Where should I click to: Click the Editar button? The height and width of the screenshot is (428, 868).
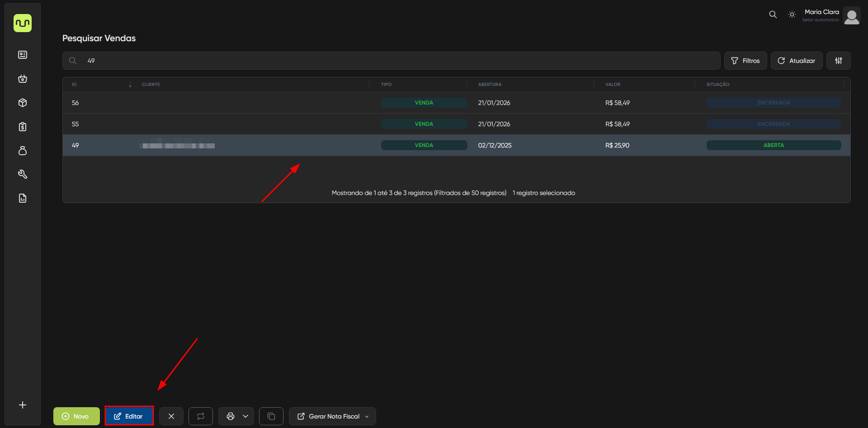[129, 416]
